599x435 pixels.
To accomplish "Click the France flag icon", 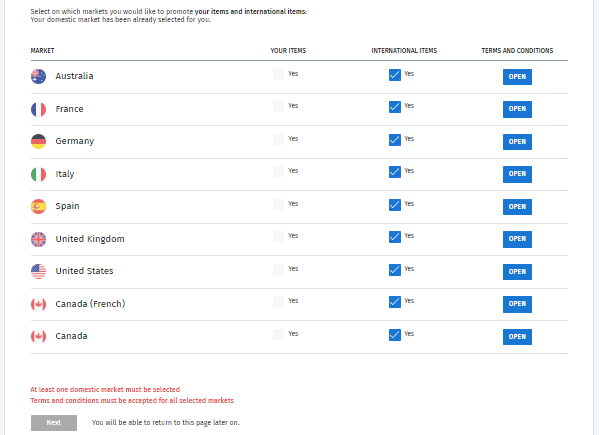I will tap(38, 109).
